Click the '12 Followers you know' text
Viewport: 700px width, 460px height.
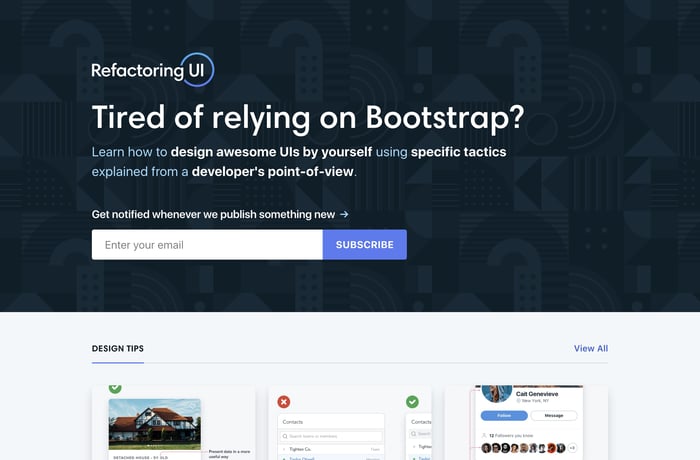(x=511, y=435)
